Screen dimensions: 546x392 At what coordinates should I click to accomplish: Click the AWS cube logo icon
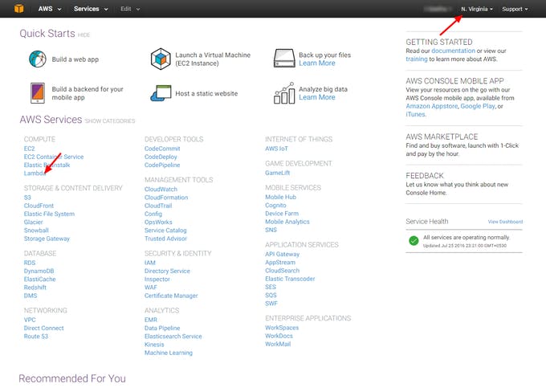[18, 8]
